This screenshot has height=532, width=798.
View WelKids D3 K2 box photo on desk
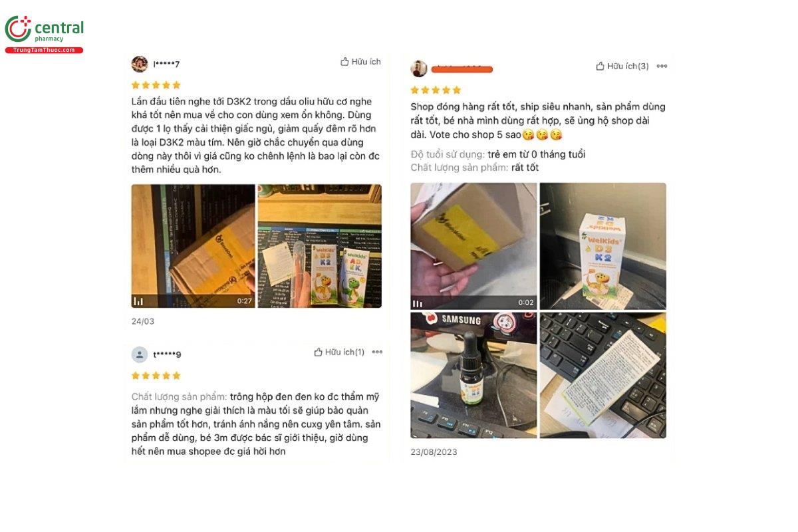coord(602,246)
